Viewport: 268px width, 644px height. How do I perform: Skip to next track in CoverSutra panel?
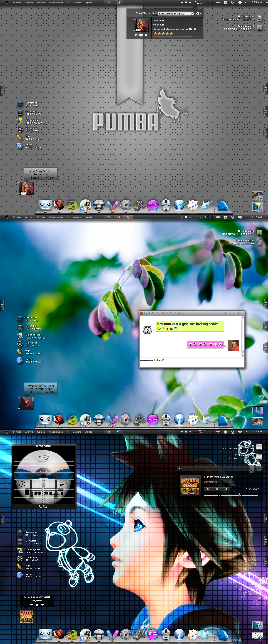pyautogui.click(x=146, y=35)
